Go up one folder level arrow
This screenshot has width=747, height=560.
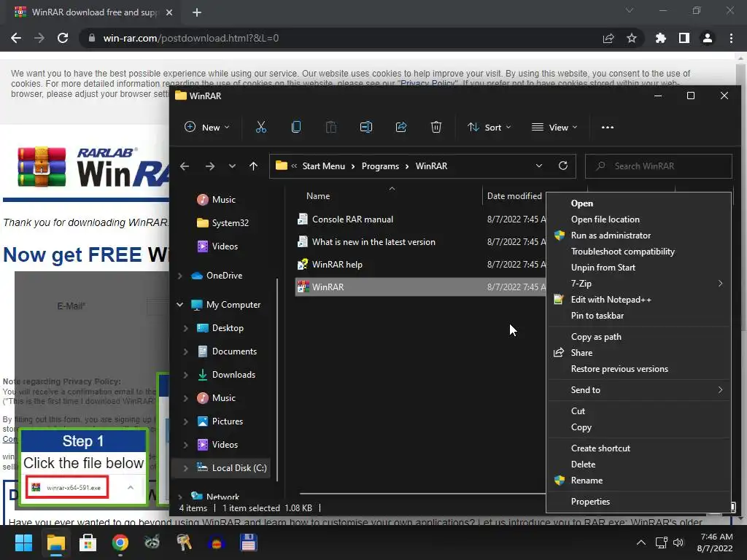(253, 166)
